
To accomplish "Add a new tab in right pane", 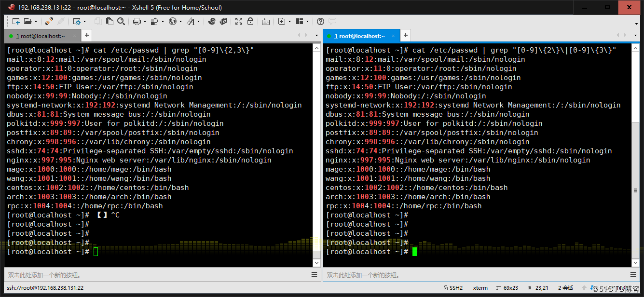I will click(x=406, y=35).
